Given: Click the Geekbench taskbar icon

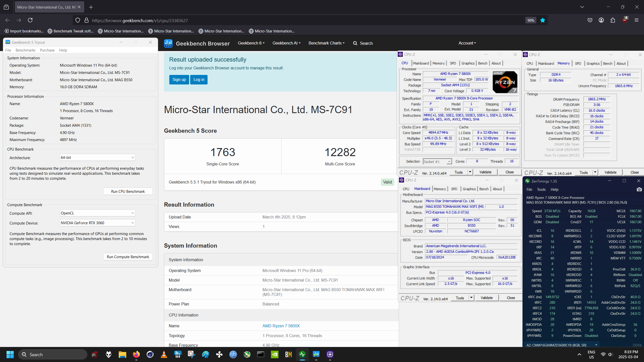Looking at the screenshot, I should click(316, 354).
